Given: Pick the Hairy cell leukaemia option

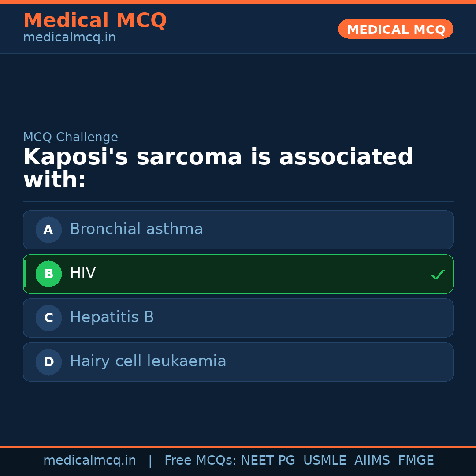Looking at the screenshot, I should click(148, 361).
